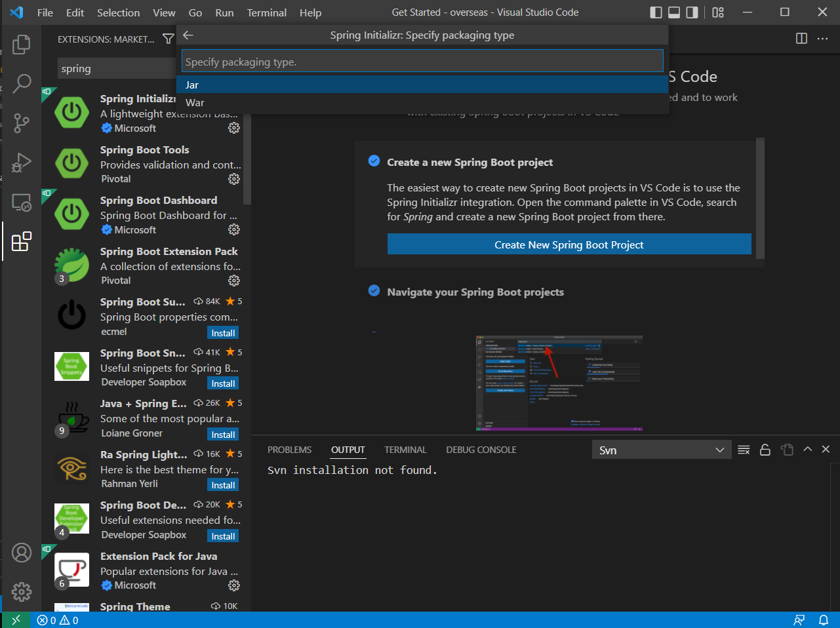Install Java + Spring E... by Loiane Groner
The width and height of the screenshot is (840, 628).
click(x=223, y=435)
